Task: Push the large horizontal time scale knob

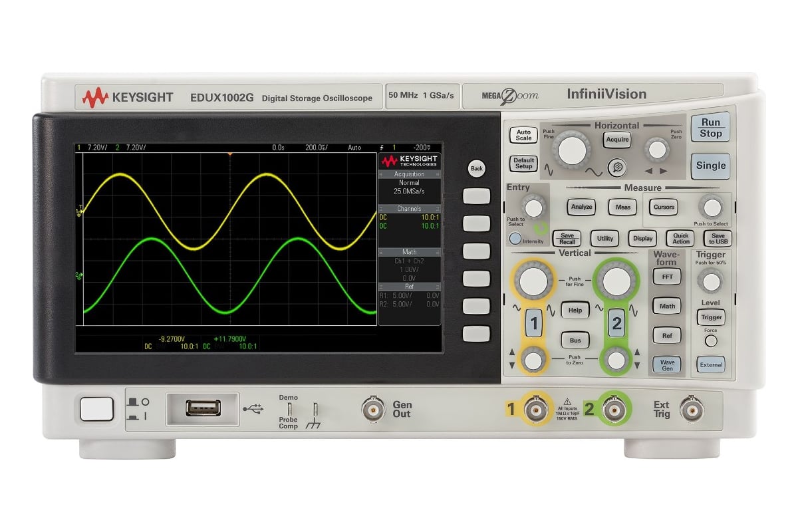Action: pos(573,150)
